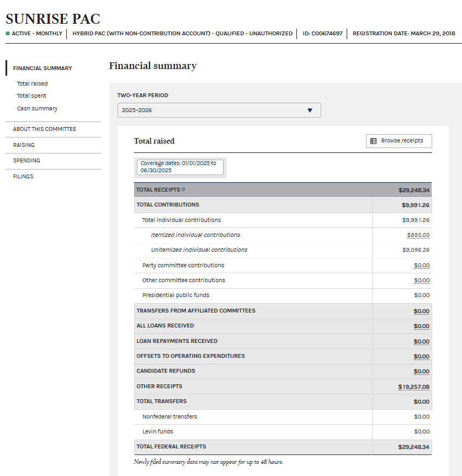Click the Nonfederal transfers row label
Image resolution: width=462 pixels, height=476 pixels.
[169, 416]
